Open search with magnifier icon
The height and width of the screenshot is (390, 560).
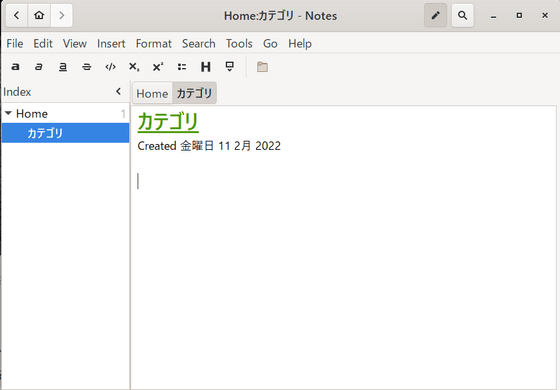(x=462, y=15)
